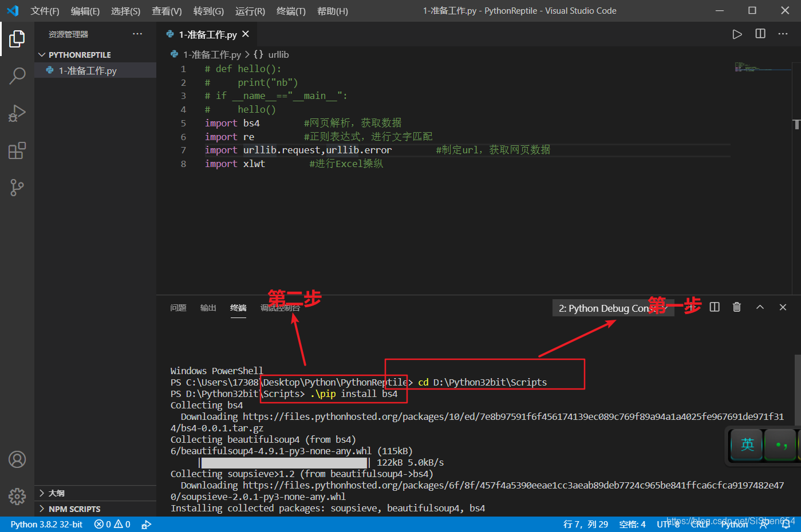Open 帮助(H) menu
This screenshot has height=532, width=801.
[332, 11]
